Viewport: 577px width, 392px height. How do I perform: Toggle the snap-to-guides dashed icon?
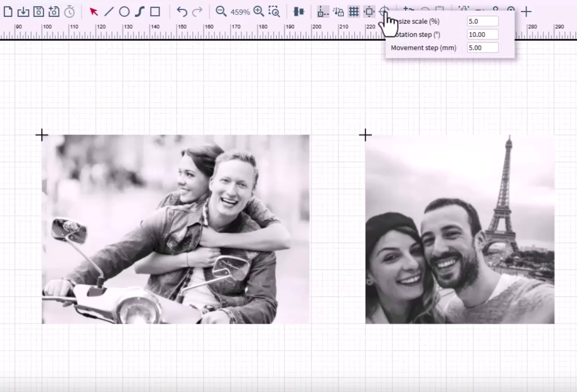[x=323, y=11]
